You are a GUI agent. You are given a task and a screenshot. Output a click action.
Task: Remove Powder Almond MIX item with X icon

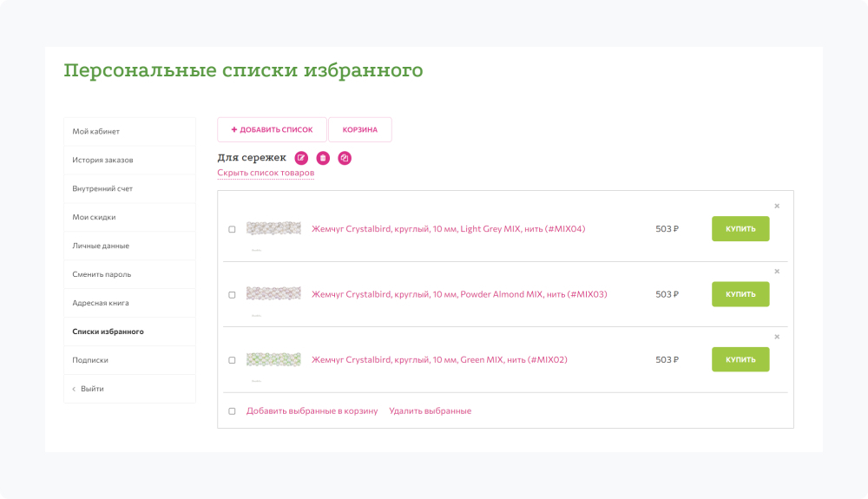click(x=777, y=271)
